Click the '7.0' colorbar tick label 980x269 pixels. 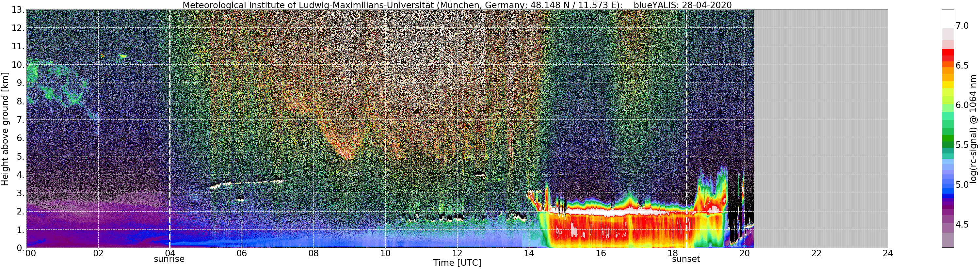pos(962,25)
